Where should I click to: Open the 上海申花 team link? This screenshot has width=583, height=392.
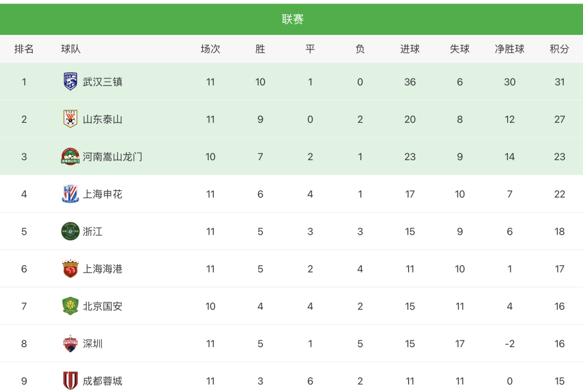pyautogui.click(x=102, y=194)
